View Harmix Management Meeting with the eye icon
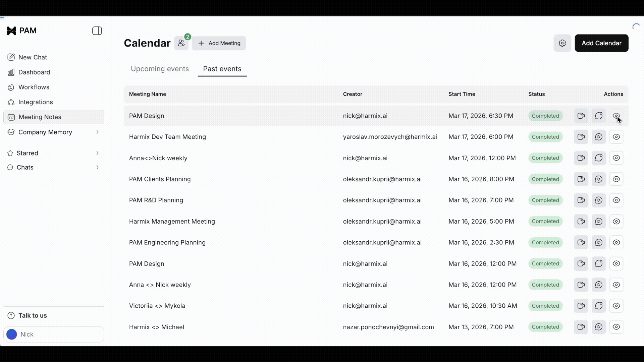Viewport: 644px width, 362px height. pos(617,222)
